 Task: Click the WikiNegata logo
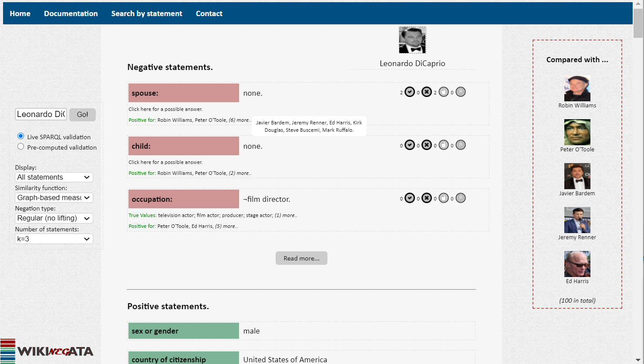47,351
